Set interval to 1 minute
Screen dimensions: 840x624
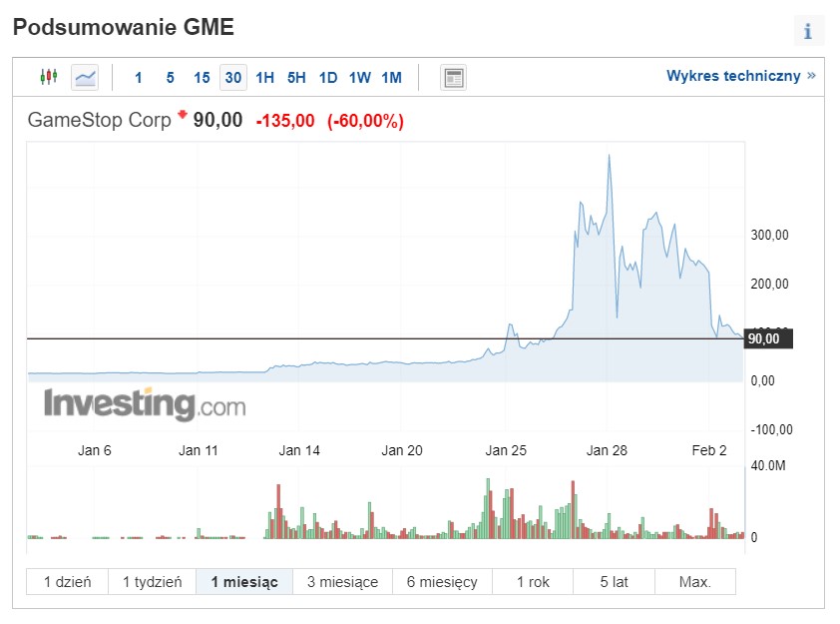(x=139, y=78)
